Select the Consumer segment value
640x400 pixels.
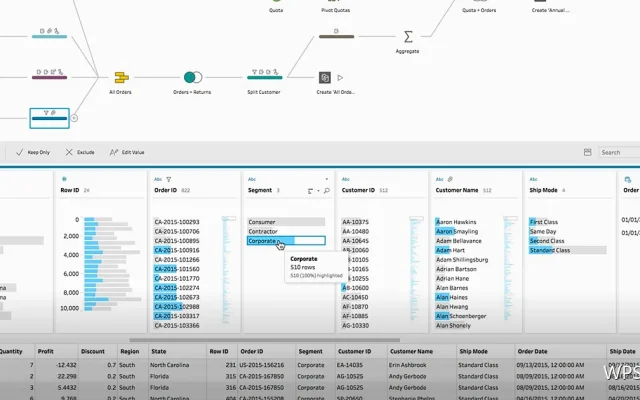[x=286, y=222]
